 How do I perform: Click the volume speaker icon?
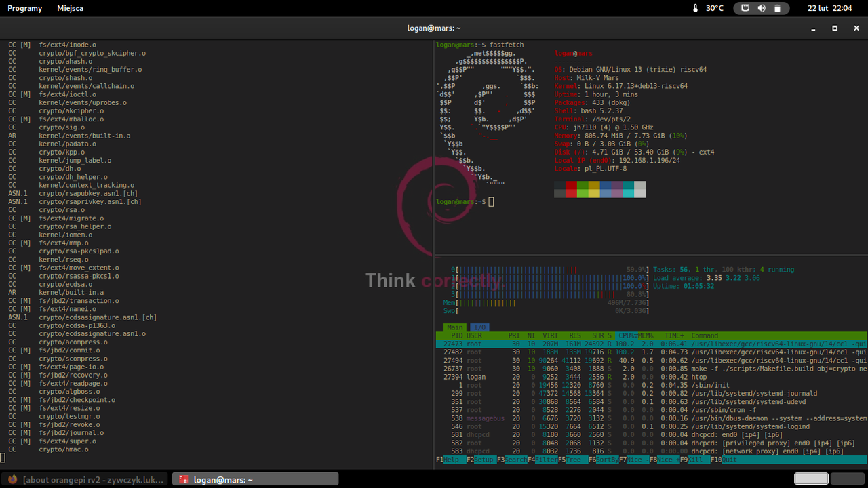762,8
